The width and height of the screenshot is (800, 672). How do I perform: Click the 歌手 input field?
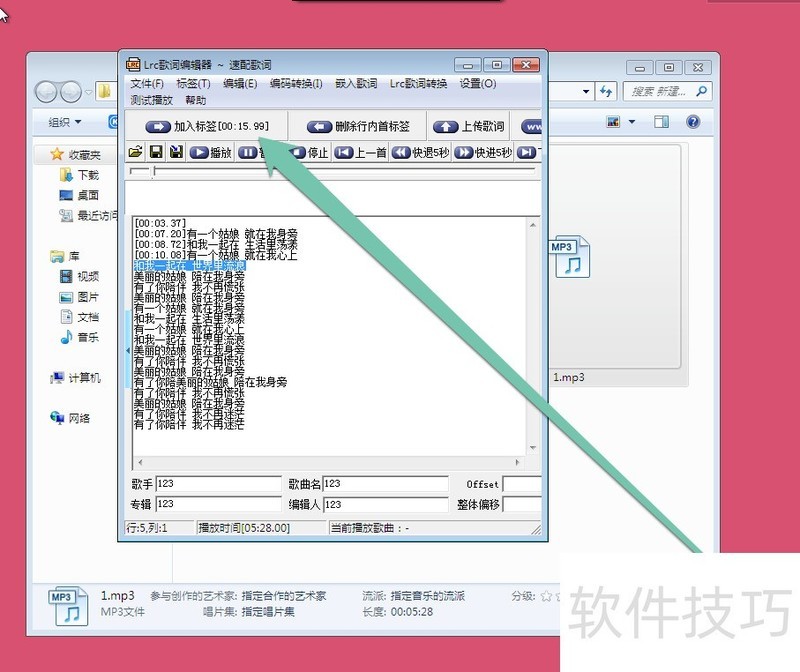pos(218,483)
